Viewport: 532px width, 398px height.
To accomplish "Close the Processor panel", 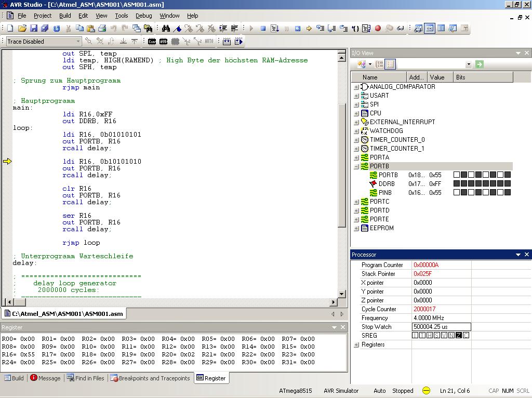I will [527, 255].
